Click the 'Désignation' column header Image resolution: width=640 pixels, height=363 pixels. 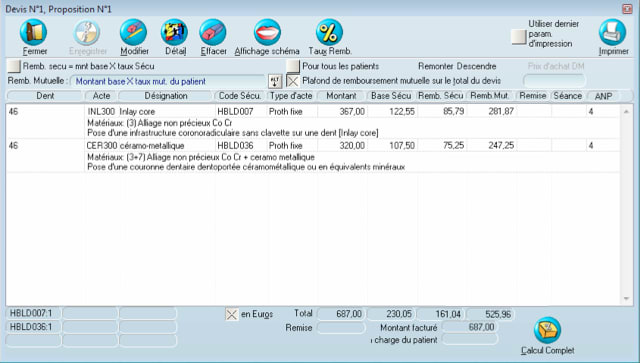166,96
